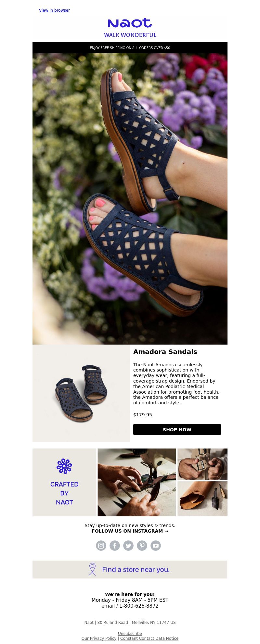Click the Unsubscribe link

(x=130, y=634)
